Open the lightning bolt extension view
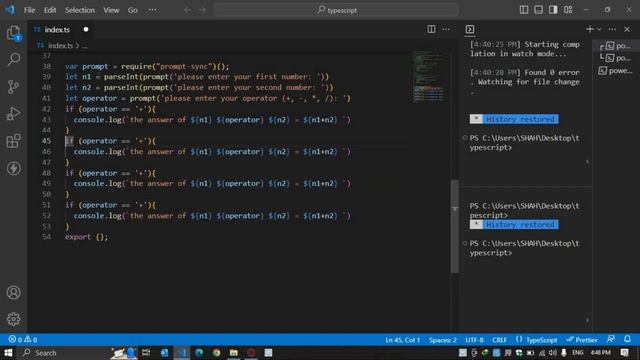The width and height of the screenshot is (640, 360). coord(13,168)
